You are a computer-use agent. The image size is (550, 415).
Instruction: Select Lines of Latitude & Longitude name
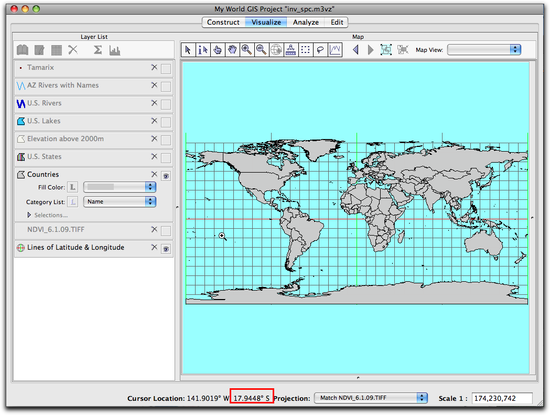[x=76, y=247]
